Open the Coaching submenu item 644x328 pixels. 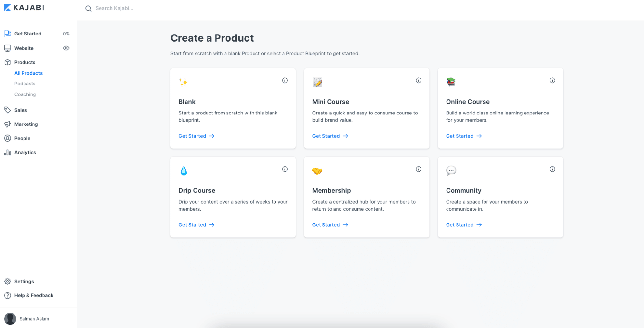pyautogui.click(x=25, y=94)
